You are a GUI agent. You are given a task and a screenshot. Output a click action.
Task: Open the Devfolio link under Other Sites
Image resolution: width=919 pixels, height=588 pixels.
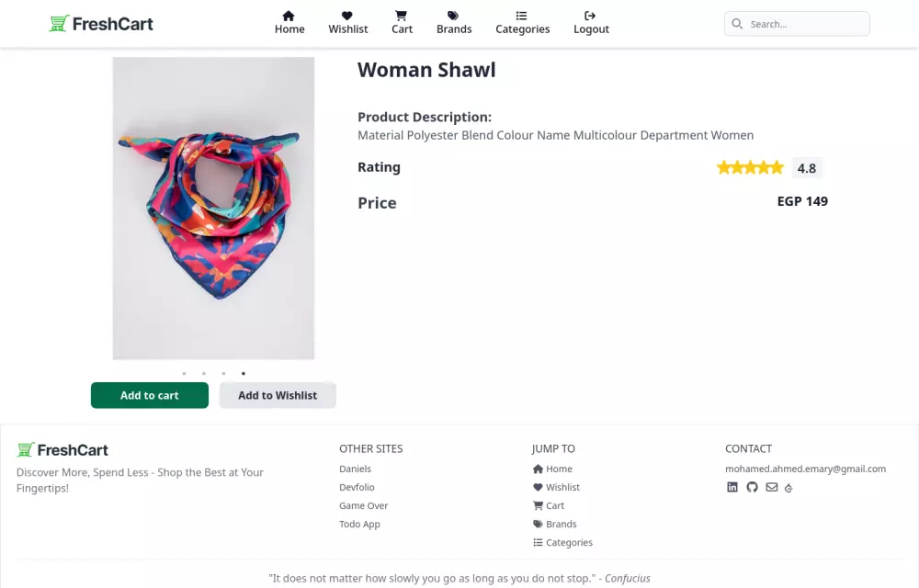(357, 487)
